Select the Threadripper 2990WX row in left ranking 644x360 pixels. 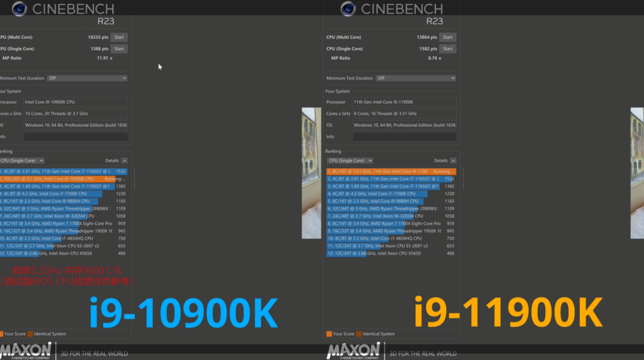pos(64,209)
